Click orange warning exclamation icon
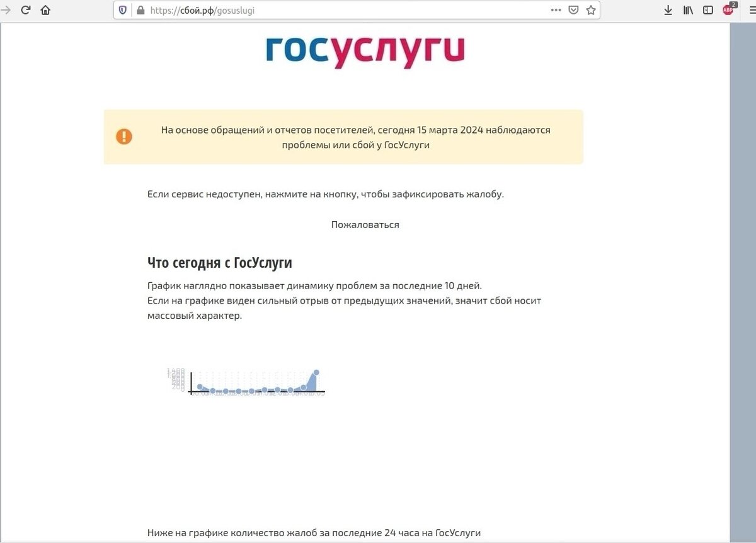The width and height of the screenshot is (756, 543). 124,137
